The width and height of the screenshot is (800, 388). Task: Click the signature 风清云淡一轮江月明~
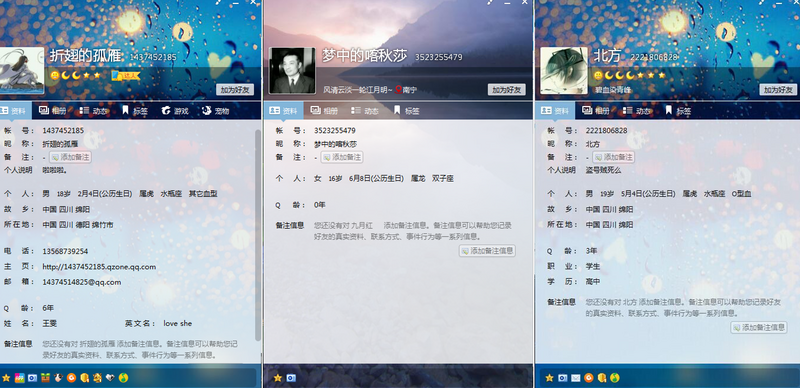pos(358,90)
